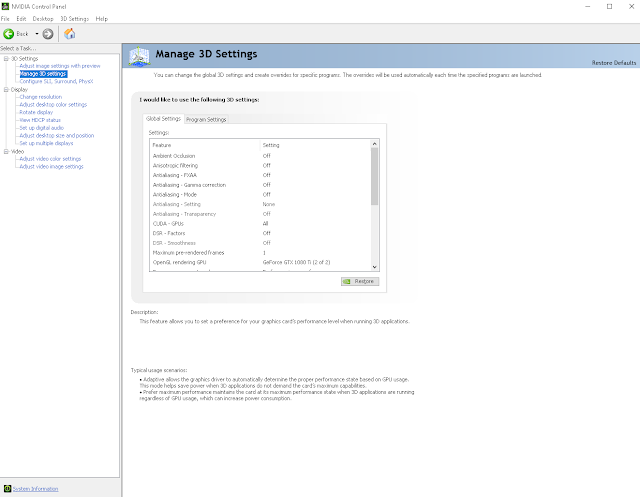Click the Home icon in the toolbar
Image resolution: width=640 pixels, height=497 pixels.
69,33
